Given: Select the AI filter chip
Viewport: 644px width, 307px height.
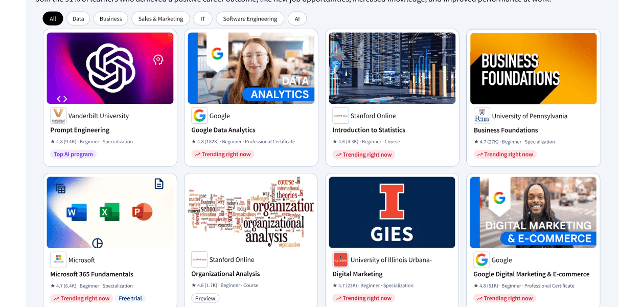Looking at the screenshot, I should pos(297,19).
